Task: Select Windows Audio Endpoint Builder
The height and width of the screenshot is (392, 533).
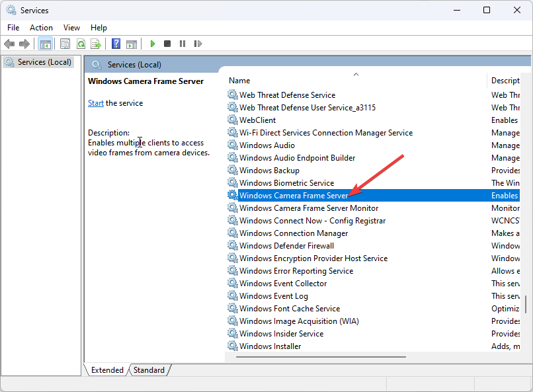Action: [x=373, y=157]
